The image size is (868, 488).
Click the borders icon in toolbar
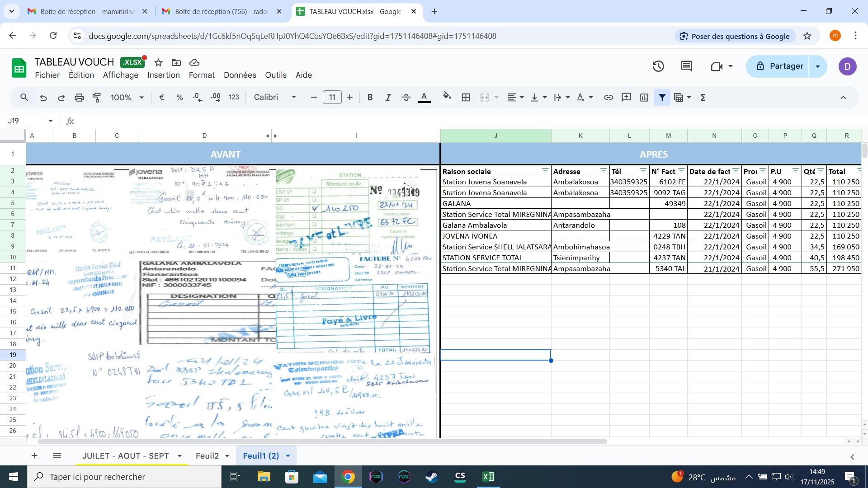[466, 98]
